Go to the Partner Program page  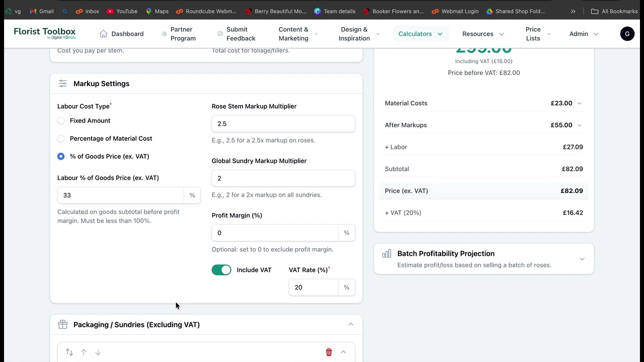[179, 34]
